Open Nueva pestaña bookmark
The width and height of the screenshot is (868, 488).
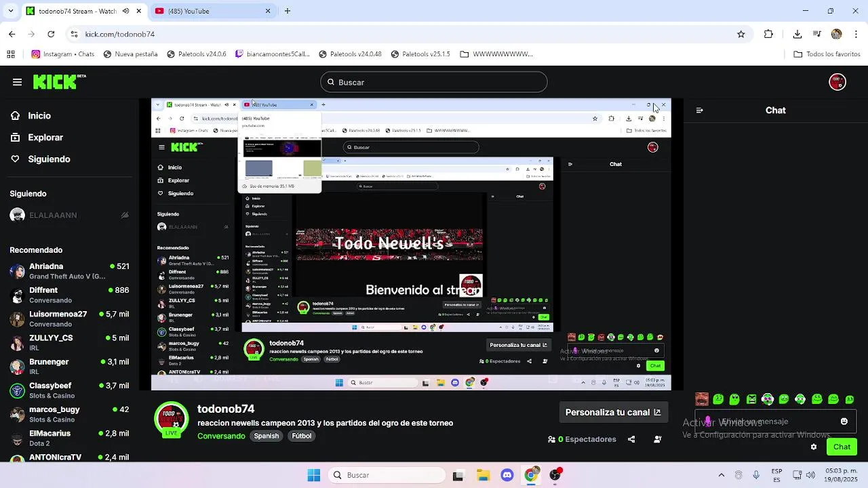click(x=130, y=54)
